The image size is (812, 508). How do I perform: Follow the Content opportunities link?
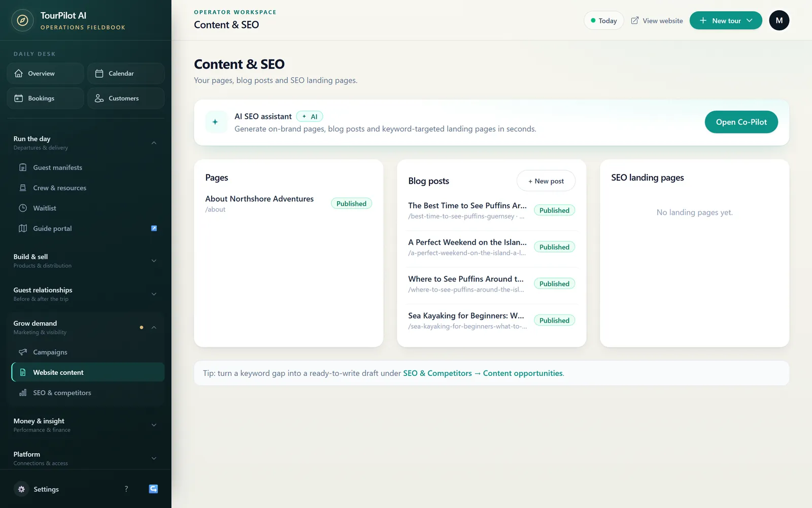[x=523, y=373]
